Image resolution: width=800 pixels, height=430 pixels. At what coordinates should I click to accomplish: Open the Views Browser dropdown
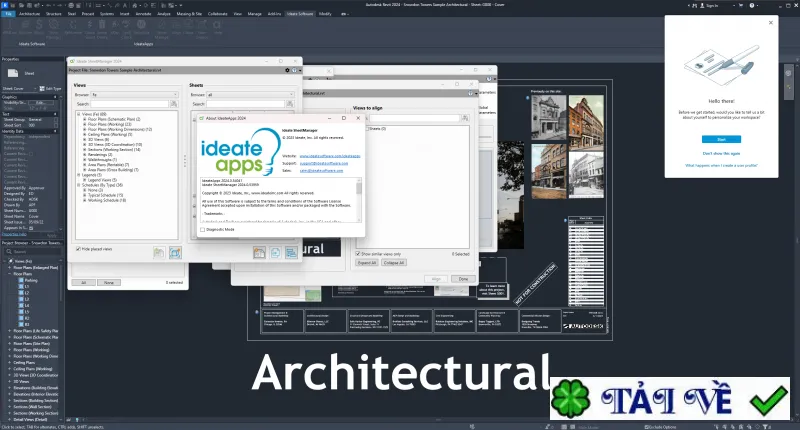pos(135,95)
